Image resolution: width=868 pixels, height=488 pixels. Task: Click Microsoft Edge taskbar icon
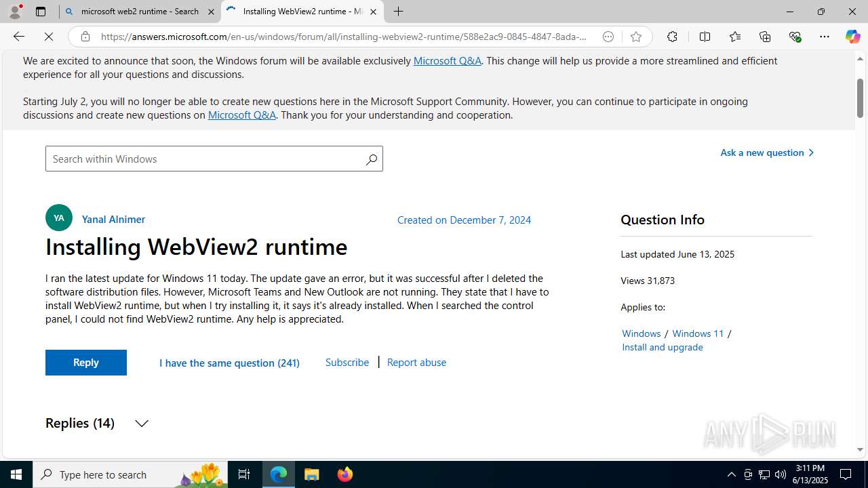click(x=279, y=474)
